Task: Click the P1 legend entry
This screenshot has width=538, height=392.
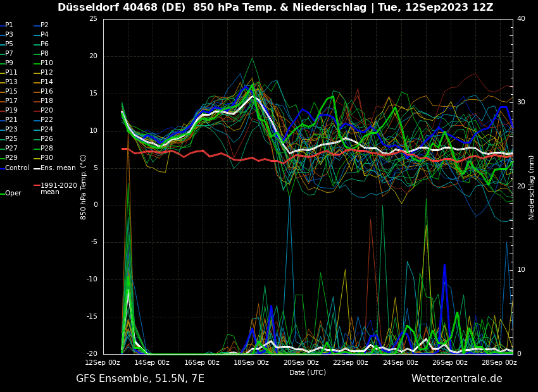Action: 9,25
